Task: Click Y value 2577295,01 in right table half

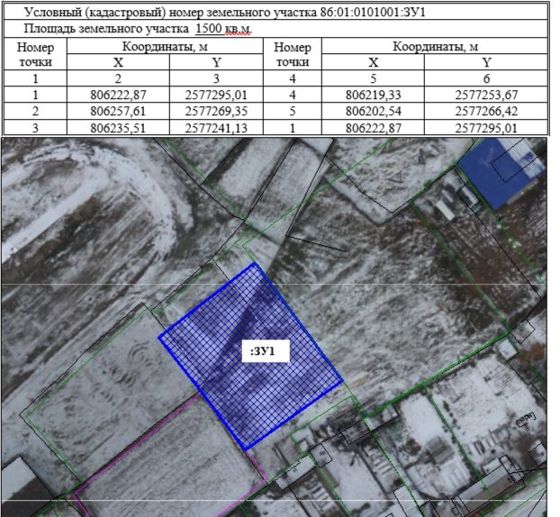Action: (x=486, y=128)
